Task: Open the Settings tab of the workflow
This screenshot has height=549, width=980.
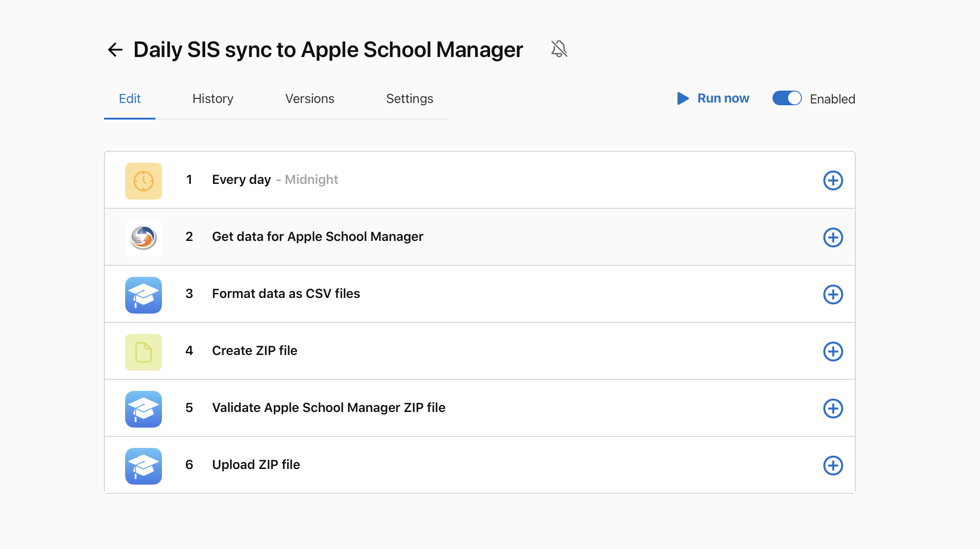Action: point(409,98)
